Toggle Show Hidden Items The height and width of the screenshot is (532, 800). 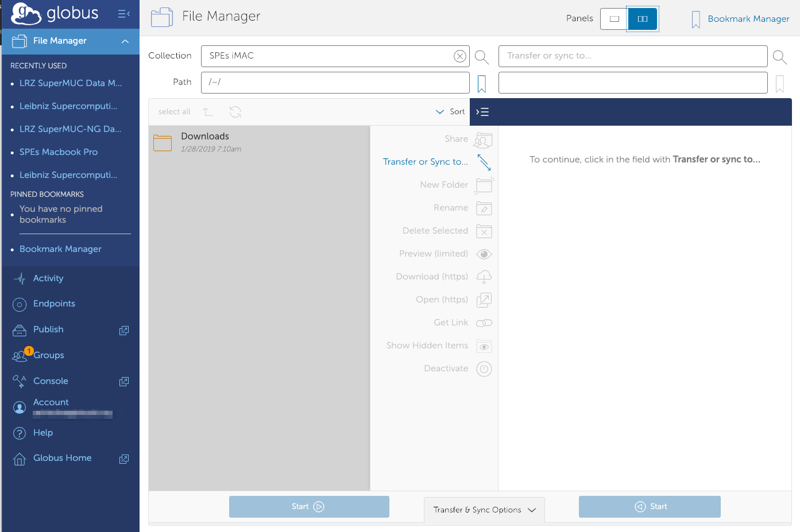[x=484, y=346]
